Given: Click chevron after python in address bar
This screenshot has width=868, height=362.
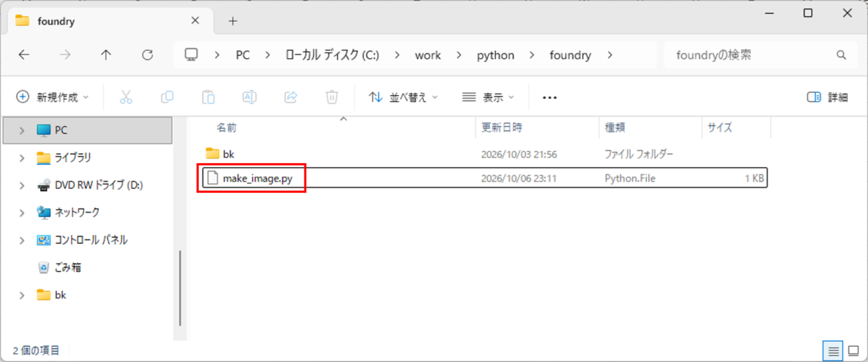Looking at the screenshot, I should point(532,55).
